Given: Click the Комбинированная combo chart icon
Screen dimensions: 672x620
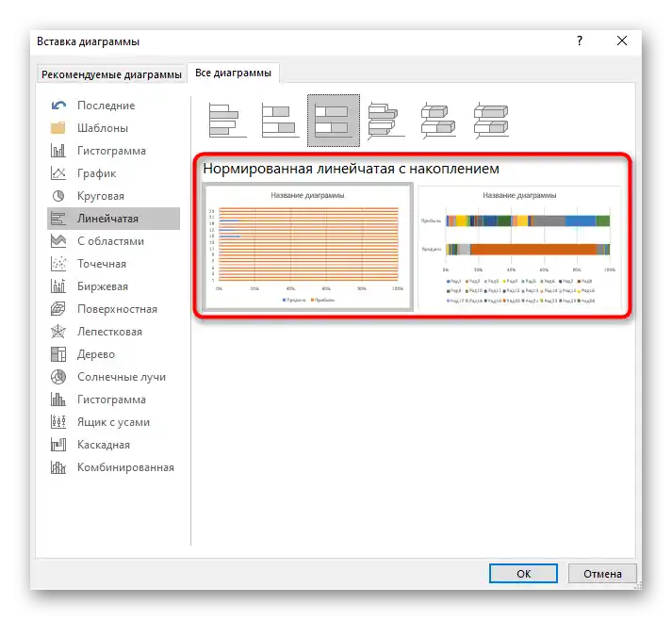Looking at the screenshot, I should click(58, 467).
